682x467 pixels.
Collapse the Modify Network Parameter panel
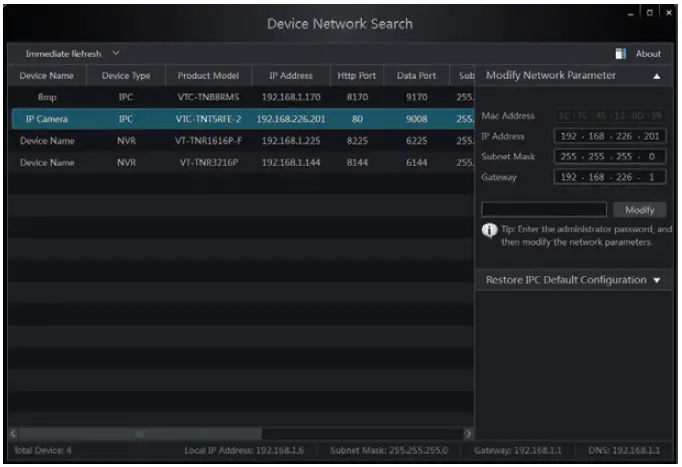tap(657, 76)
